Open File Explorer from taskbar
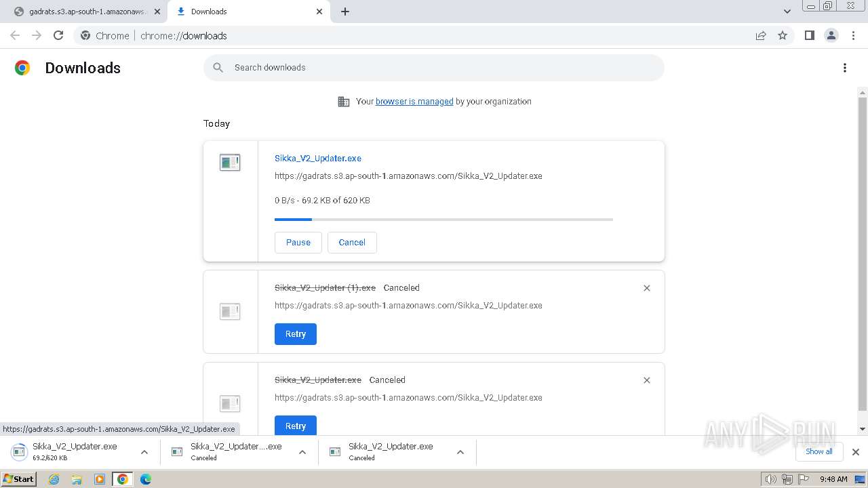 coord(77,479)
